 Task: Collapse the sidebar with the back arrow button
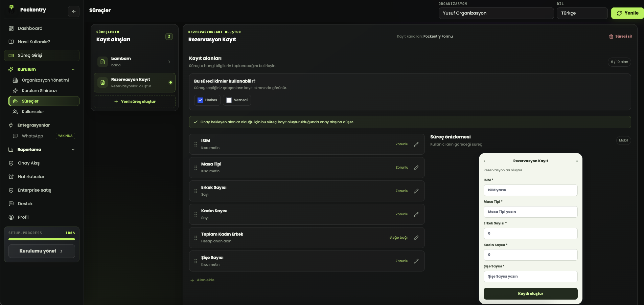74,12
